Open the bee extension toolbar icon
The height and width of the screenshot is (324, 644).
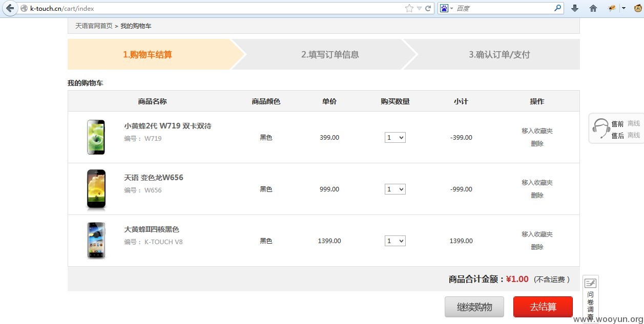tap(611, 8)
